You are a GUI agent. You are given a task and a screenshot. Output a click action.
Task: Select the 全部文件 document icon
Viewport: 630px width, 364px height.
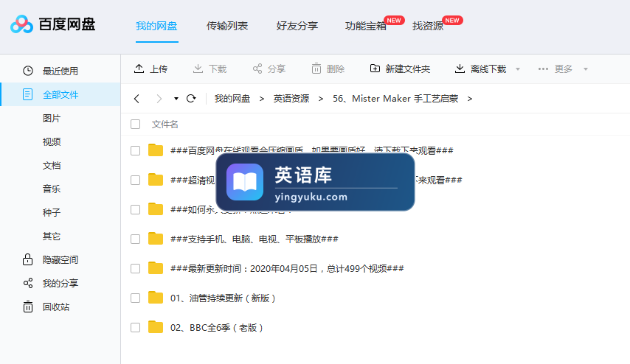pos(28,95)
